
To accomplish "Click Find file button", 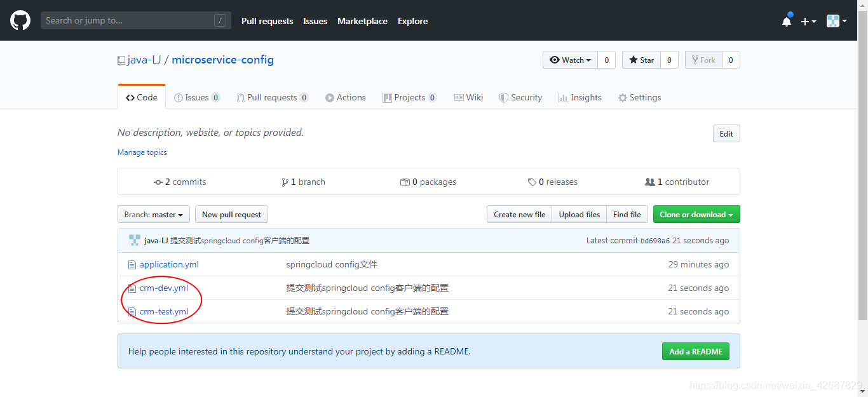I will 627,215.
